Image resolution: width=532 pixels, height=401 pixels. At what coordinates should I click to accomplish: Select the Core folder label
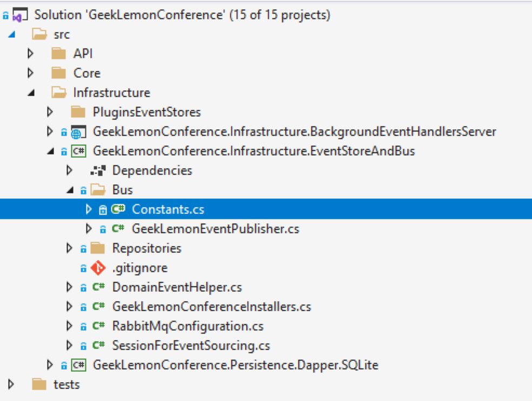tap(87, 73)
